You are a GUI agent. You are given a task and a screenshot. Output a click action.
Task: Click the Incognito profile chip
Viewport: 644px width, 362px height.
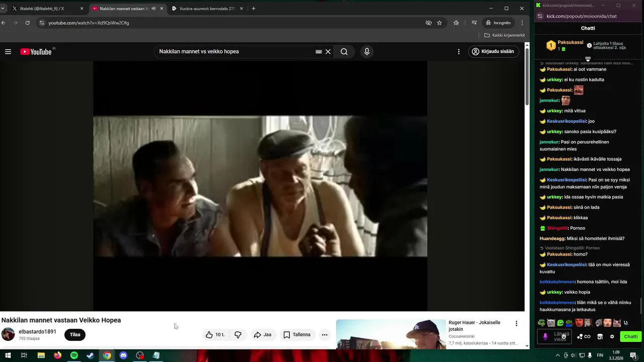pyautogui.click(x=498, y=23)
